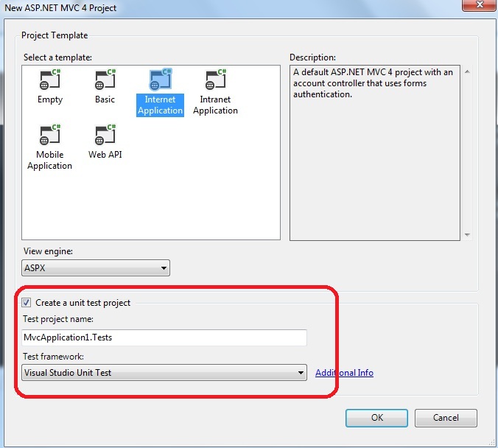Click the Description scroll down arrow
Screen dimensions: 498x448
tap(467, 235)
